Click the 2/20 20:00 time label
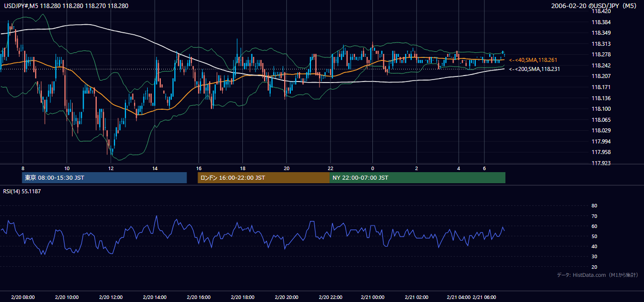The height and width of the screenshot is (302, 644). (287, 297)
